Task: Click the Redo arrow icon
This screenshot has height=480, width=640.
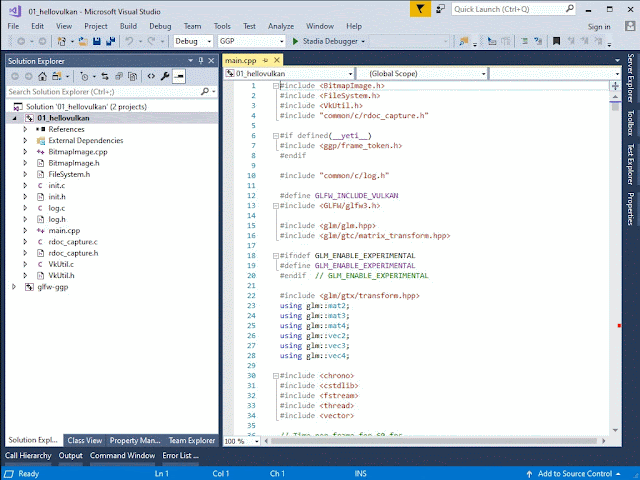Action: point(151,41)
